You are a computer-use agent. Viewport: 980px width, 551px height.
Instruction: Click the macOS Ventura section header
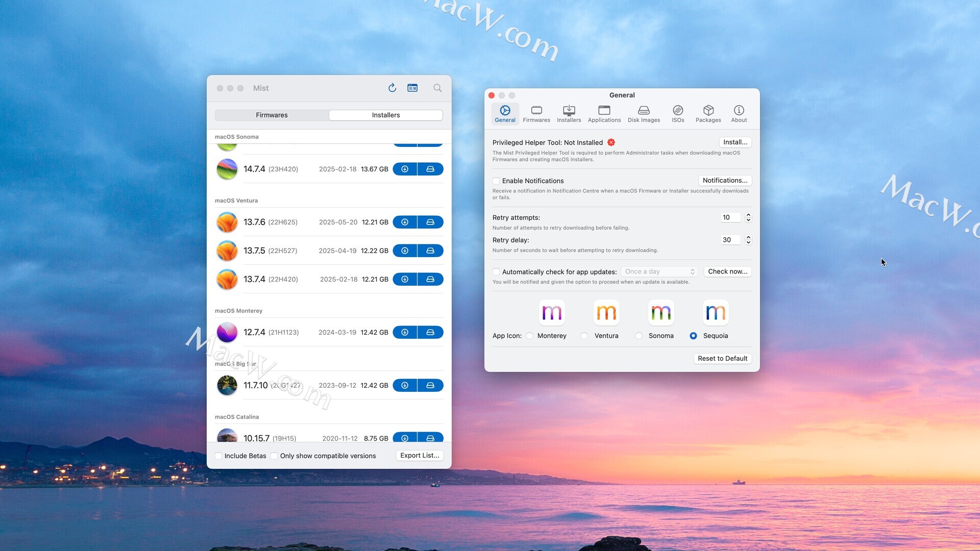click(236, 201)
